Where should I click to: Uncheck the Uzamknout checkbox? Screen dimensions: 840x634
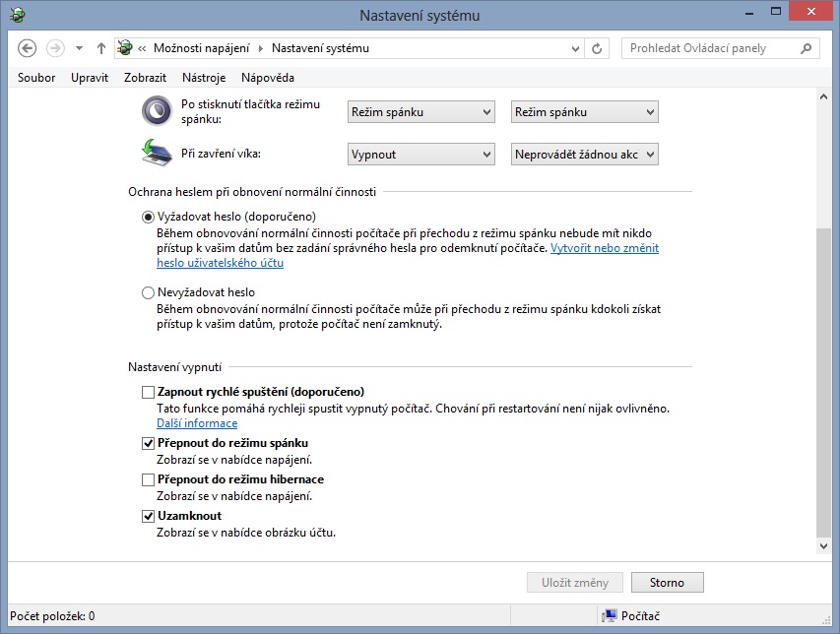pos(148,516)
